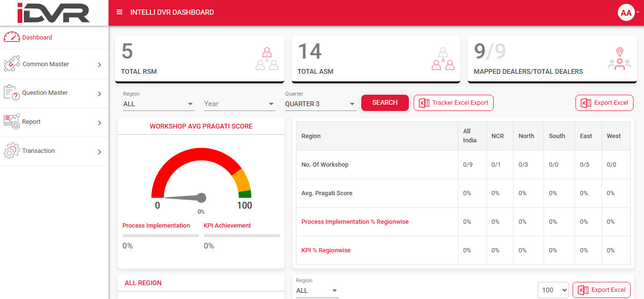644x299 pixels.
Task: Click the Transaction gear icon
Action: pos(11,151)
